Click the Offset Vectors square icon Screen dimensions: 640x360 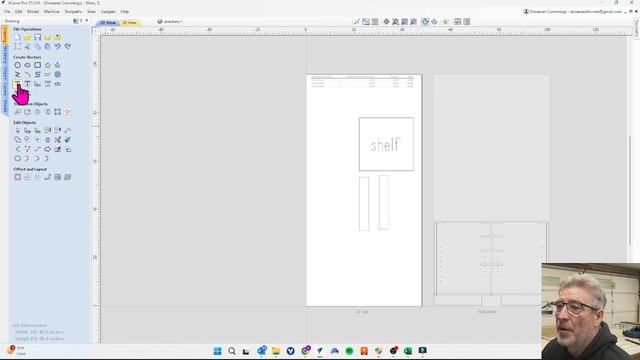click(18, 177)
